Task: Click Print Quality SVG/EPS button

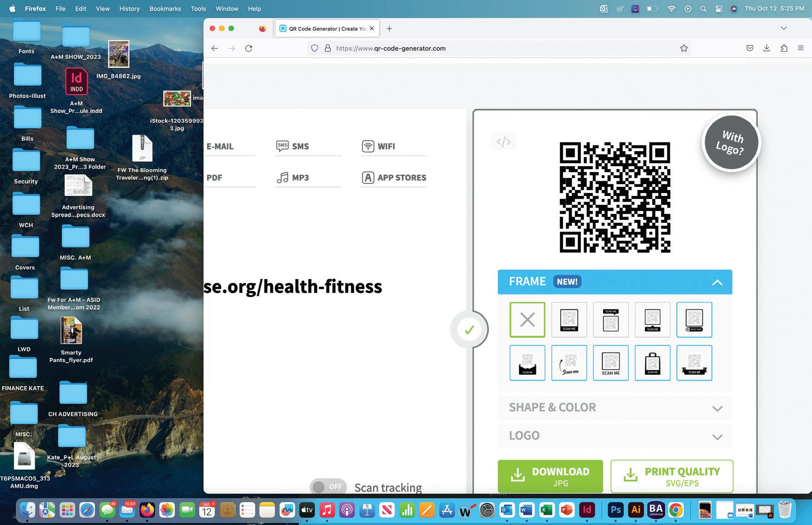Action: [x=672, y=476]
